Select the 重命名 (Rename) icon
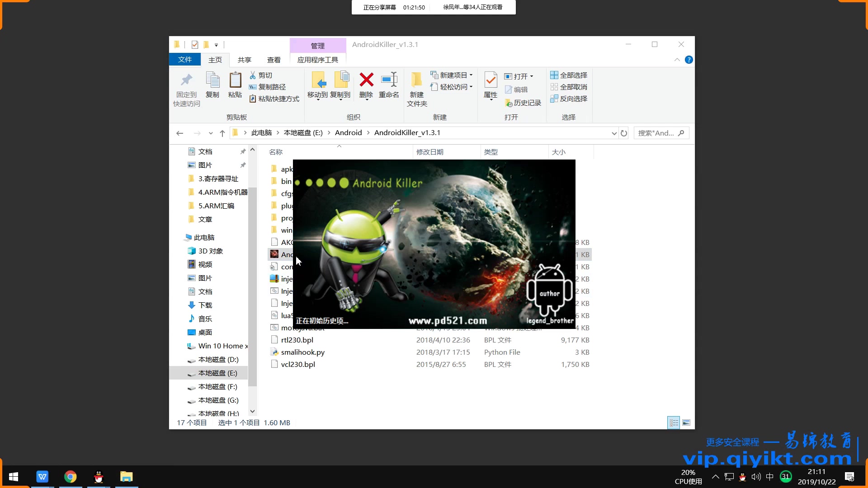 [x=388, y=86]
